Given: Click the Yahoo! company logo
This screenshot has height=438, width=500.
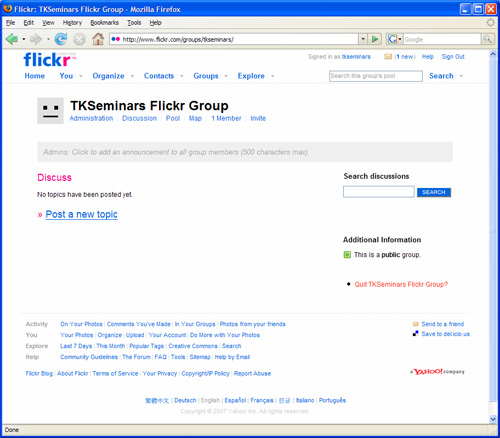Looking at the screenshot, I should tap(437, 371).
